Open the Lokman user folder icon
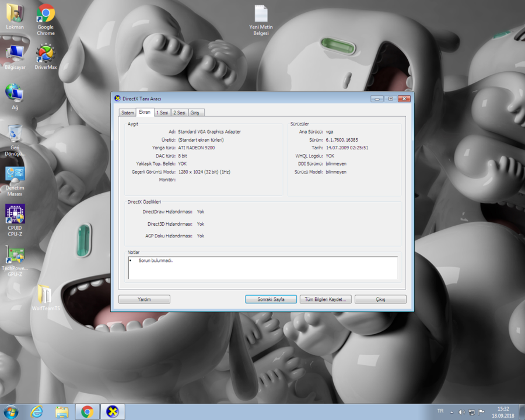 [15, 16]
